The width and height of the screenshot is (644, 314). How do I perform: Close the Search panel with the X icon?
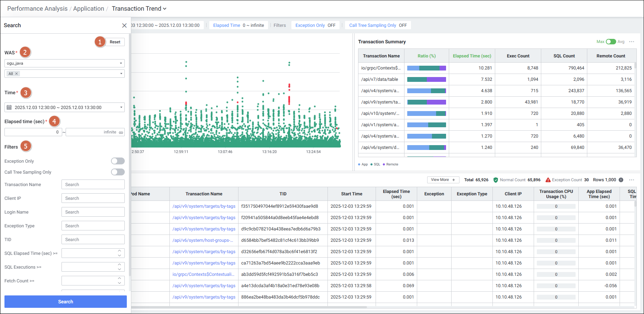(124, 25)
